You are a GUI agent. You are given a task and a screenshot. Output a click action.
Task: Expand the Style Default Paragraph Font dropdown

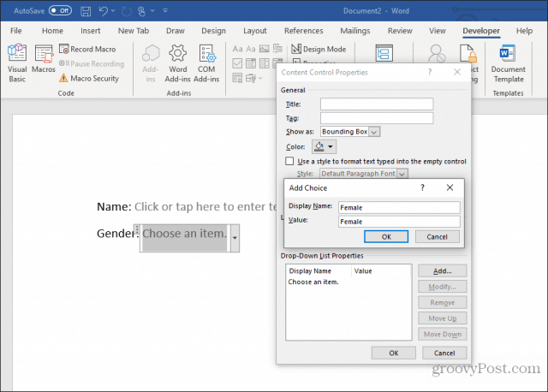pos(402,174)
